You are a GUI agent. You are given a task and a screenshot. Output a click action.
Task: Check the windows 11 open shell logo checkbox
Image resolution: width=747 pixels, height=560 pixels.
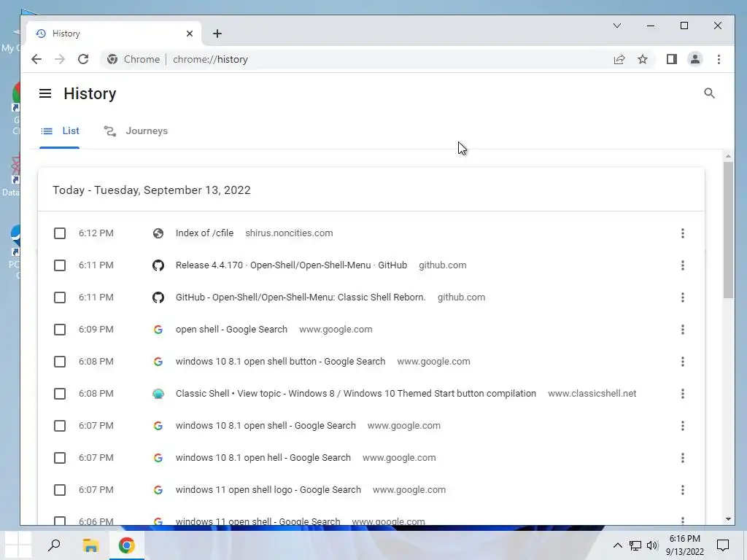(60, 490)
